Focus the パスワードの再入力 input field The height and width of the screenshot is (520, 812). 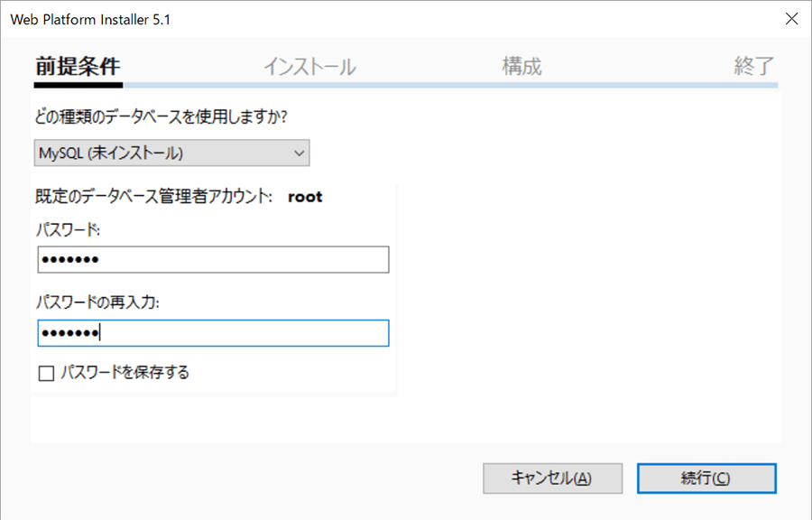click(x=213, y=333)
